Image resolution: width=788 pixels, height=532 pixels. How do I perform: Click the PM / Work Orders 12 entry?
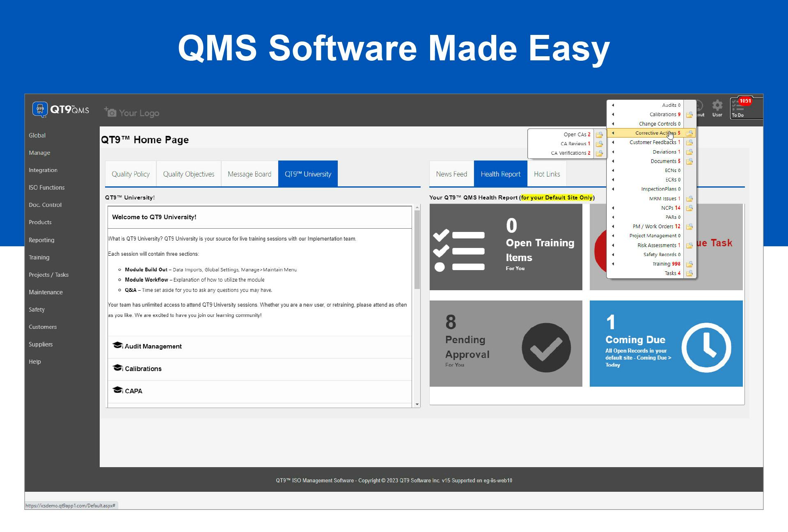(656, 227)
